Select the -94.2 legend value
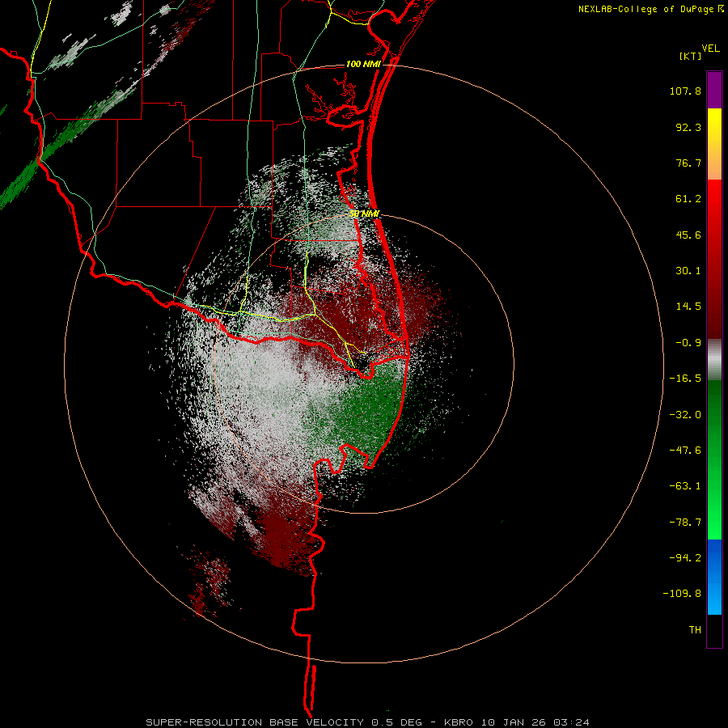The image size is (728, 728). [x=685, y=558]
